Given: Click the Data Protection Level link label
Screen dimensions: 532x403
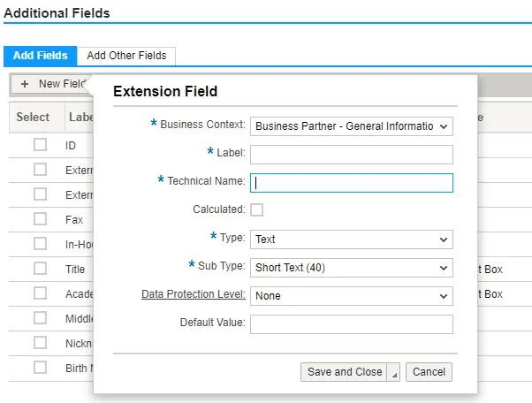Looking at the screenshot, I should coord(193,295).
